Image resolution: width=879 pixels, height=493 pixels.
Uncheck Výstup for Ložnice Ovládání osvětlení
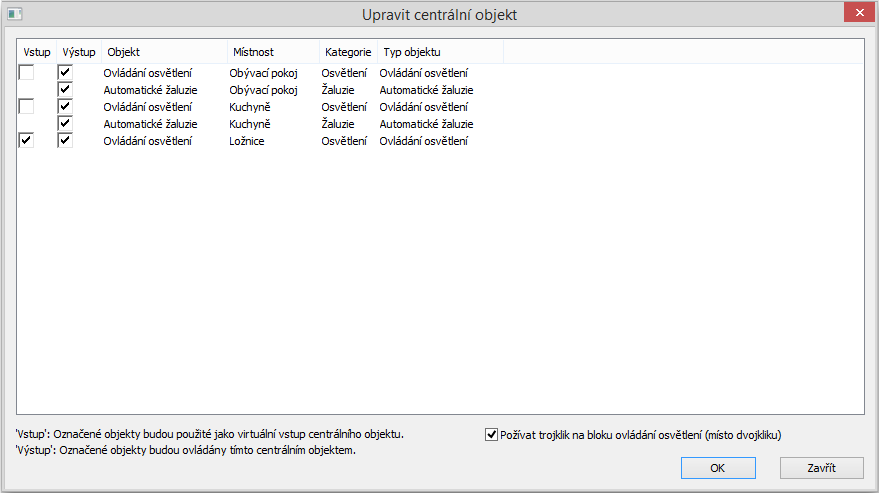(66, 141)
